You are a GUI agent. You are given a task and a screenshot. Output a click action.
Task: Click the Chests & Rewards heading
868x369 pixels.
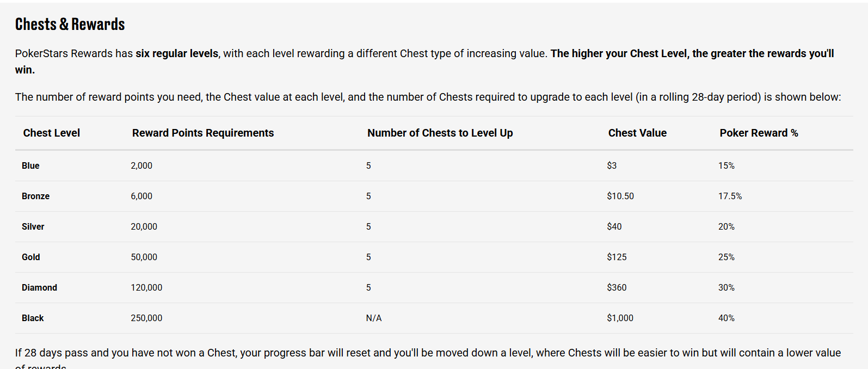click(x=70, y=24)
